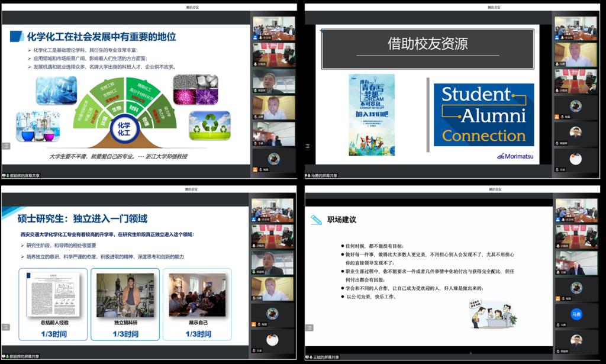Click the blue host icon on the top-left meeting's first video

click(255, 37)
